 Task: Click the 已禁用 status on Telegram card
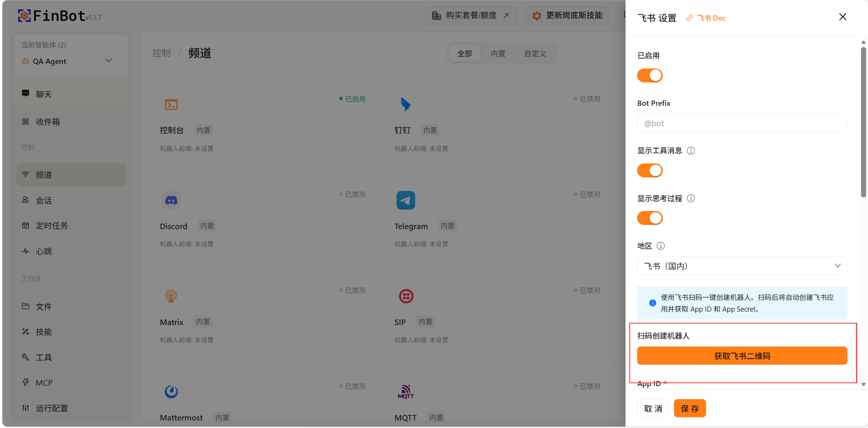[x=587, y=195]
